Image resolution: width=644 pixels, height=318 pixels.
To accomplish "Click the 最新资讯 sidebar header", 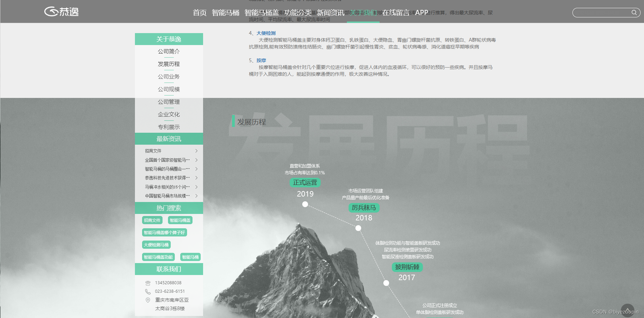I will pos(169,139).
